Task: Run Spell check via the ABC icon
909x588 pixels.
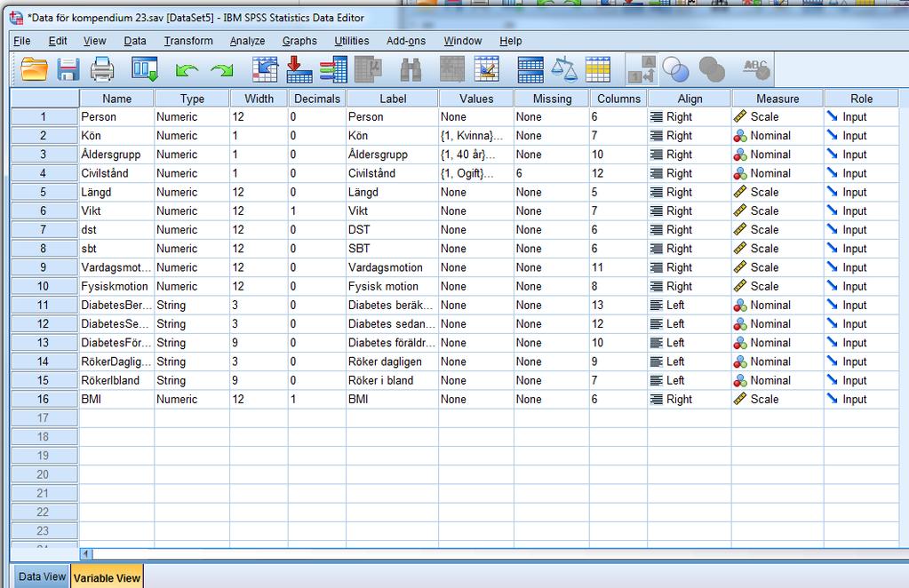Action: pyautogui.click(x=756, y=69)
